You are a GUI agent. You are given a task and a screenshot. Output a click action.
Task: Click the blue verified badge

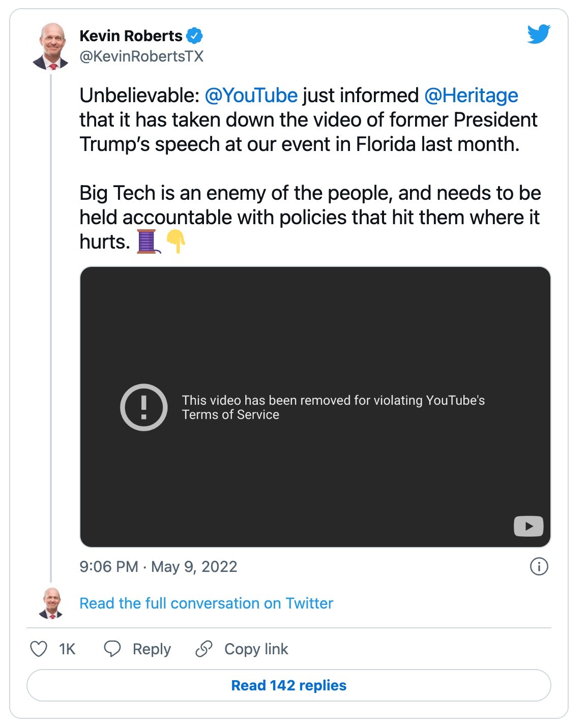click(x=194, y=36)
